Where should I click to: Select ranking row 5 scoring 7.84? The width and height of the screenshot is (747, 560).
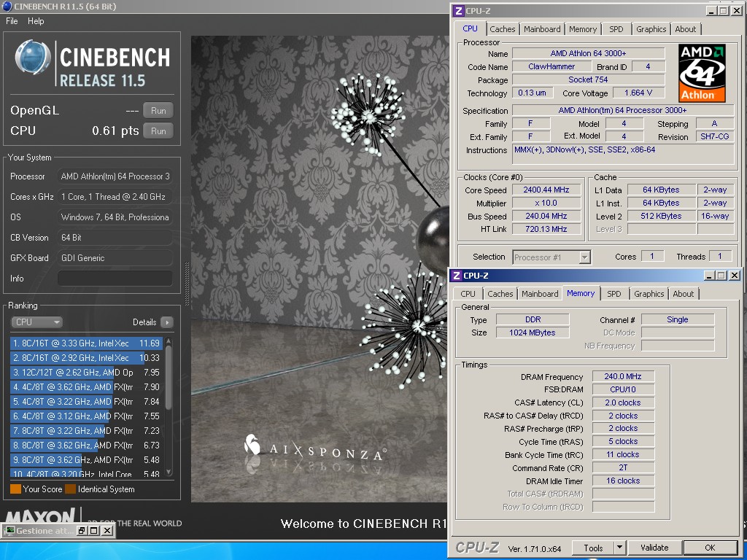pos(86,402)
